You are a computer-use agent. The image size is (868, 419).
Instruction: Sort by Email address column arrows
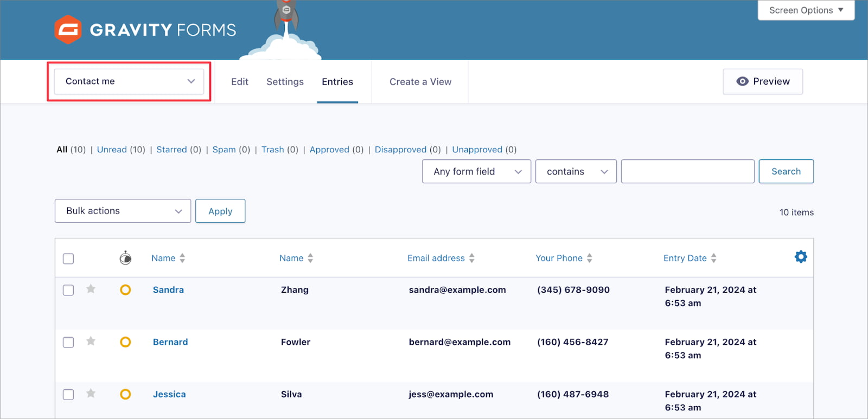tap(472, 258)
